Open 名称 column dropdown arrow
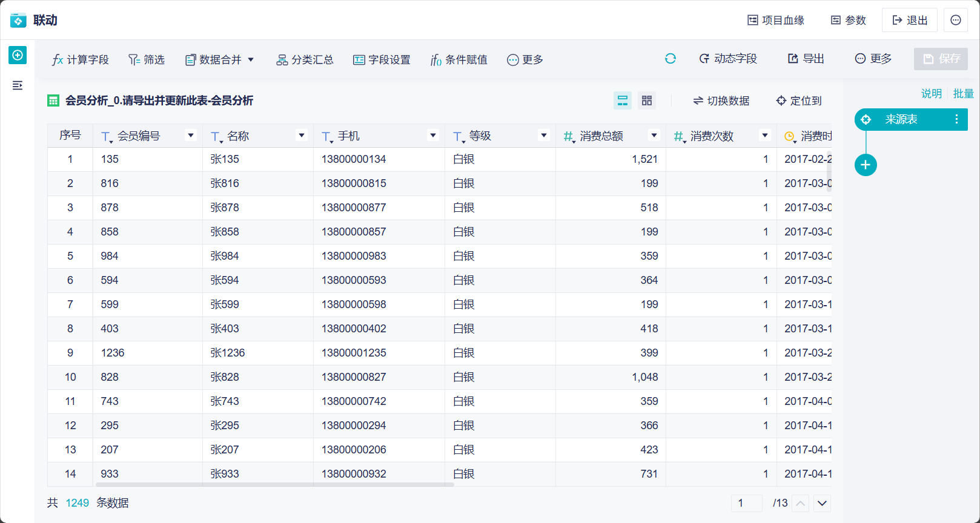 click(302, 136)
